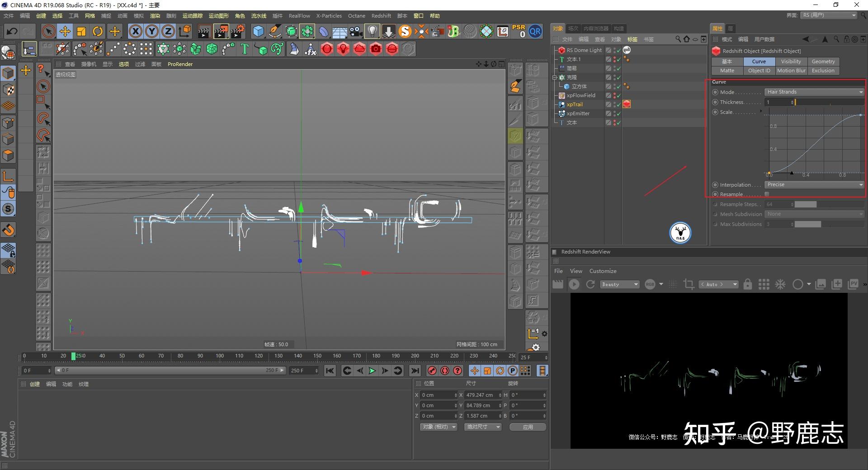Play the animation forward
The height and width of the screenshot is (470, 868).
click(x=372, y=371)
